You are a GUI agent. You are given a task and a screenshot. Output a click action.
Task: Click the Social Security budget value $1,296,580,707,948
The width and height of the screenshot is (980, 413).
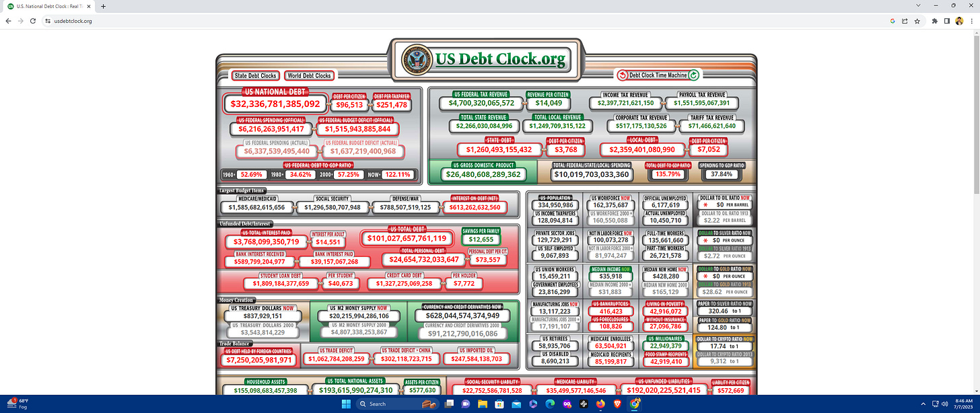tap(332, 207)
